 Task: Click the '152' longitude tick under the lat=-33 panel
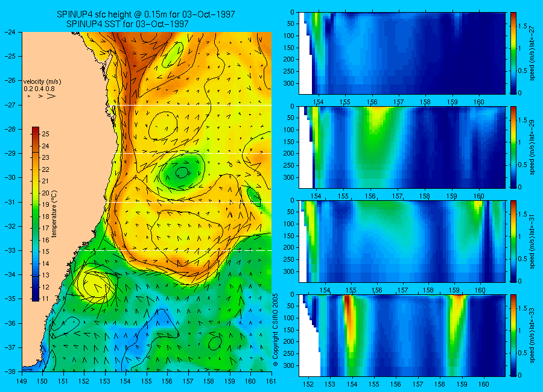(x=308, y=384)
